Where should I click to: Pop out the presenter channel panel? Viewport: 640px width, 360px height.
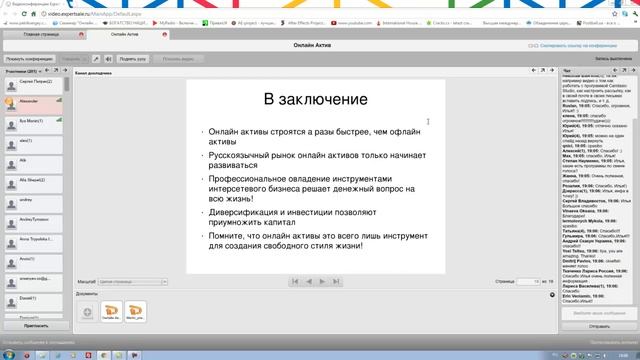(x=542, y=71)
